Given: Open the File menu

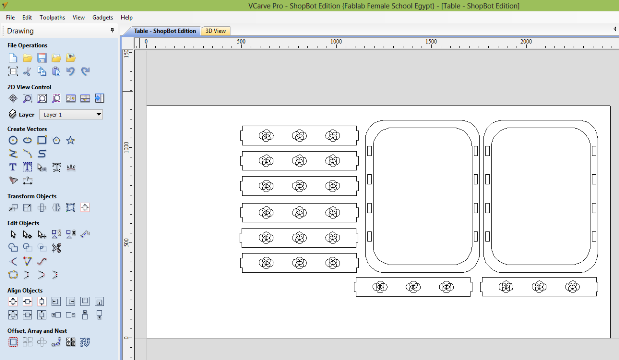Looking at the screenshot, I should [10, 17].
